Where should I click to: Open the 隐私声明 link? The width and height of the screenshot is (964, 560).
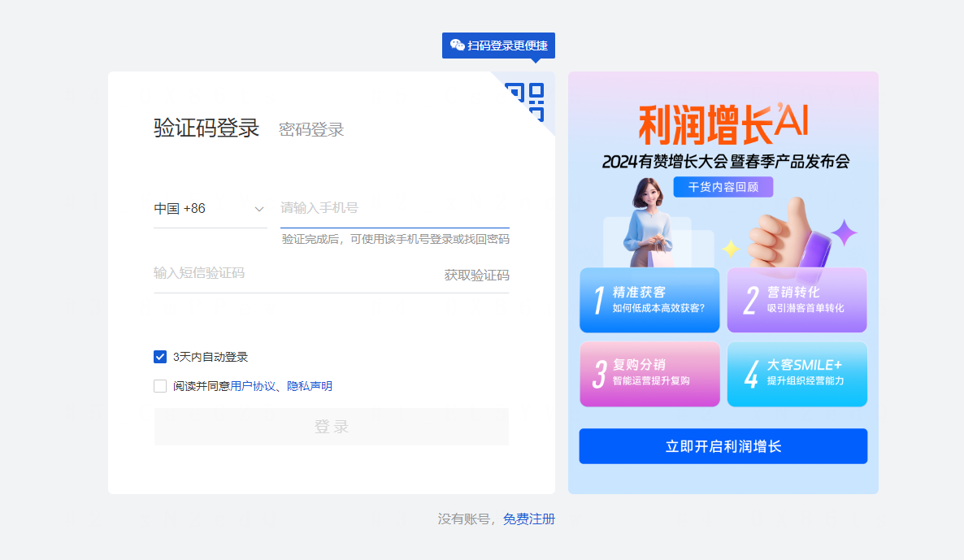coord(309,386)
